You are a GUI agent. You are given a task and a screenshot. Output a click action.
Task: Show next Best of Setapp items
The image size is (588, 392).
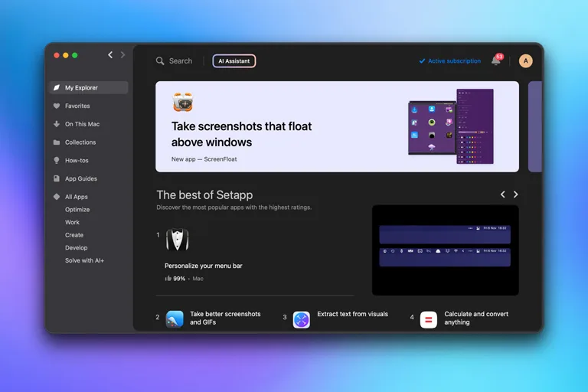[515, 194]
